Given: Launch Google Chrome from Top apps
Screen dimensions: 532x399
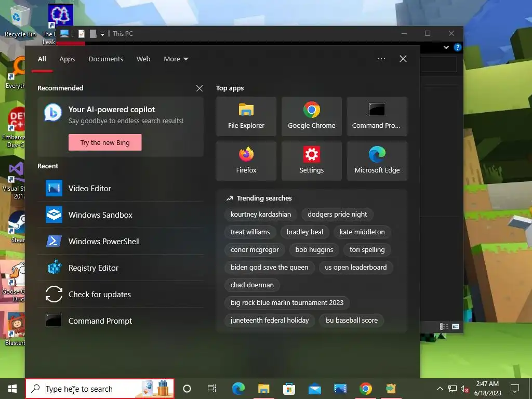Looking at the screenshot, I should point(312,116).
